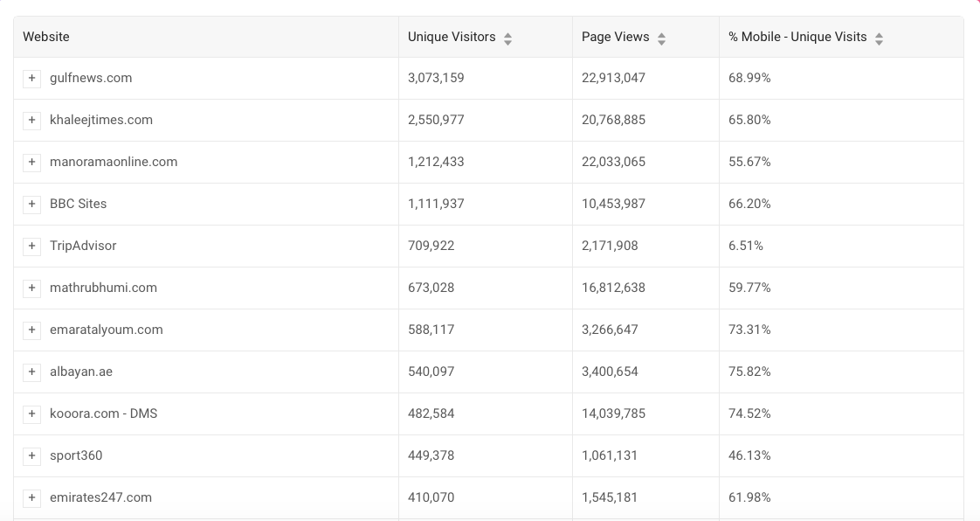Viewport: 980px width, 521px height.
Task: Click the % Mobile - Unique Visits header
Action: 841,37
